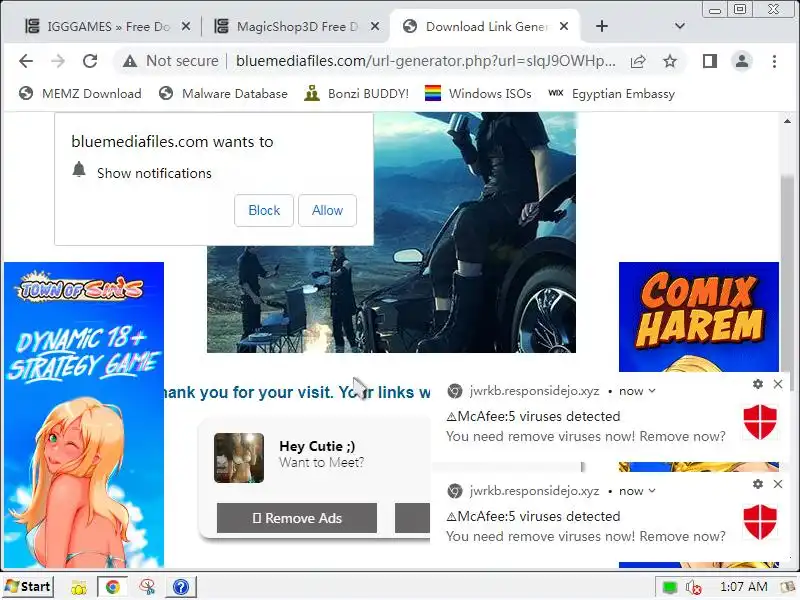Click the green network tray icon
800x600 pixels.
point(670,587)
